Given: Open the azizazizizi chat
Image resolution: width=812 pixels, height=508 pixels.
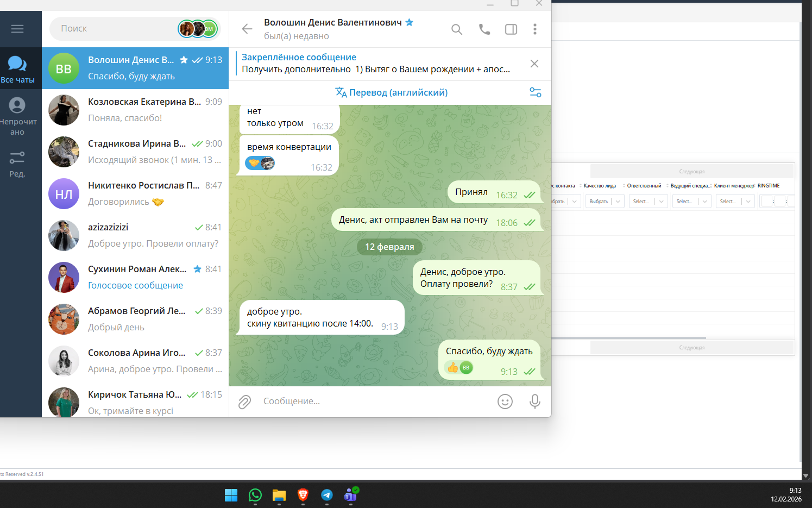Looking at the screenshot, I should point(135,236).
